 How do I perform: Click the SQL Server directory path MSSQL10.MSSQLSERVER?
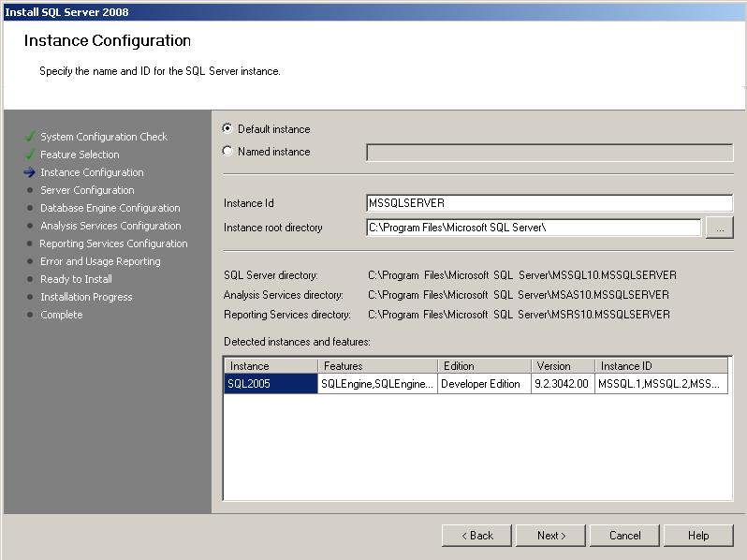(x=522, y=275)
